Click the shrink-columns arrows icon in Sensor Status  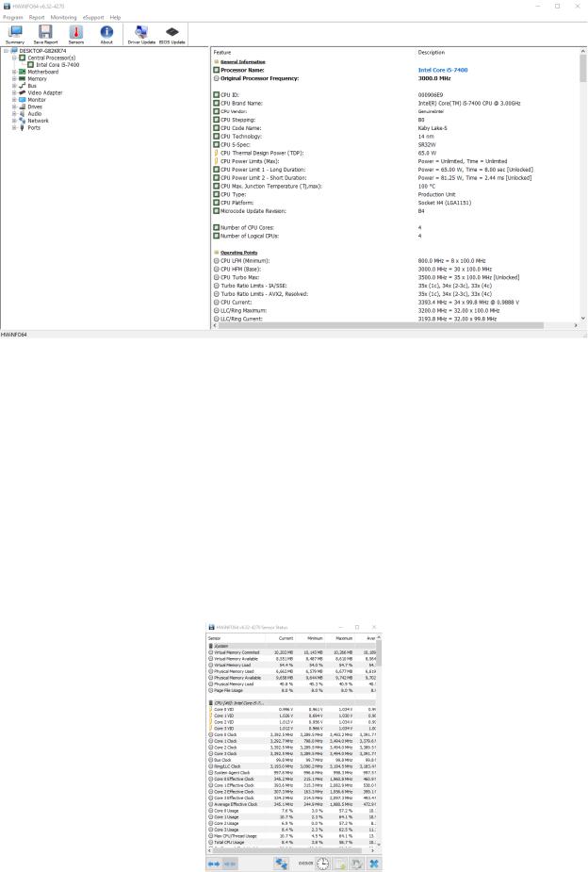[230, 864]
